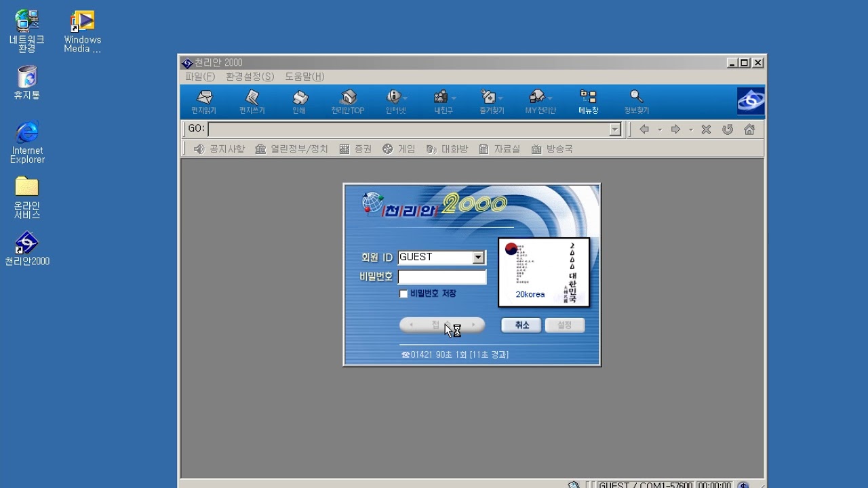Open the 게임 (games) shortcut
This screenshot has width=868, height=488.
[399, 149]
